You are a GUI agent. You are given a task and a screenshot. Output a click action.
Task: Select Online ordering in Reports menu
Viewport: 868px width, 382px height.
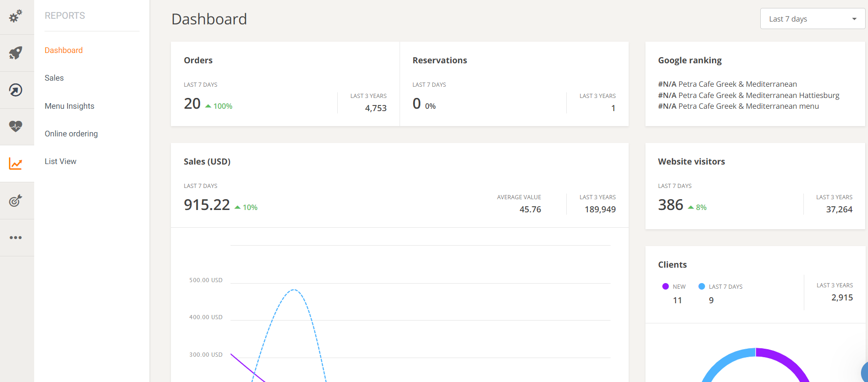[x=71, y=134]
